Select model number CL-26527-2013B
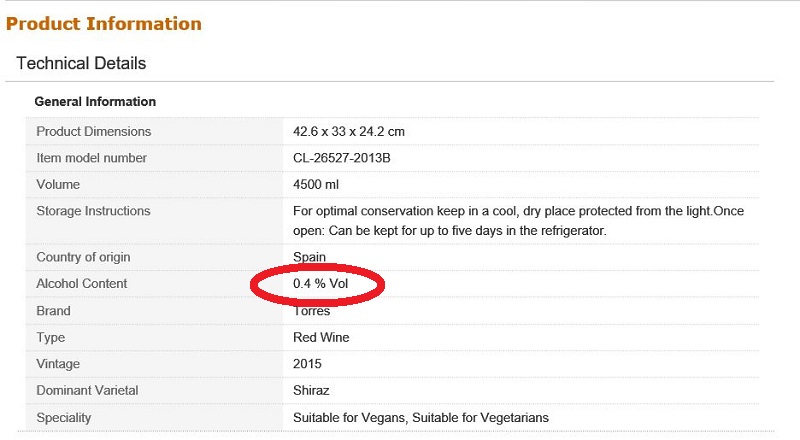The image size is (800, 440). 350,158
